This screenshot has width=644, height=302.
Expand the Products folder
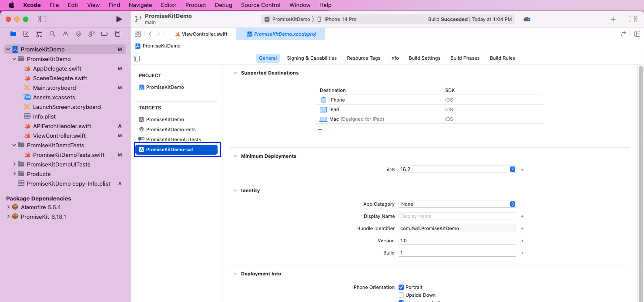(x=14, y=174)
